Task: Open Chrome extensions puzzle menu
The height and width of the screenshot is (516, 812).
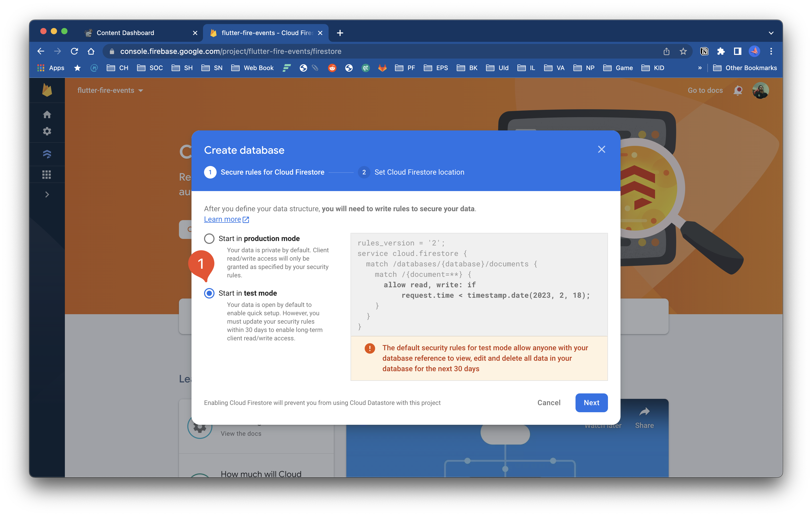Action: tap(721, 51)
